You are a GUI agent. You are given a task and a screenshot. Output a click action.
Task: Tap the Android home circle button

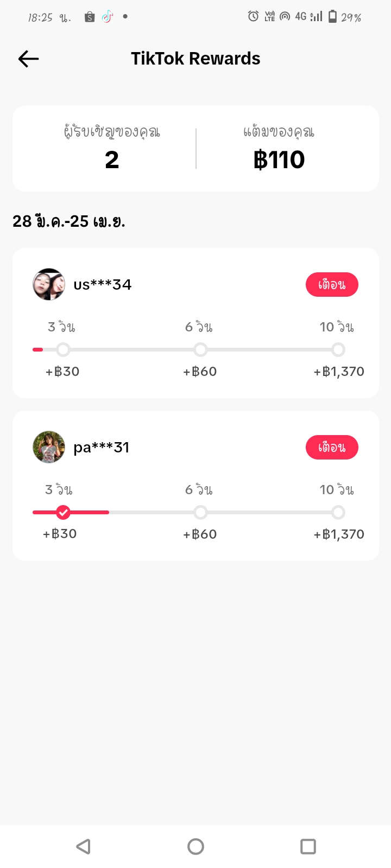195,846
